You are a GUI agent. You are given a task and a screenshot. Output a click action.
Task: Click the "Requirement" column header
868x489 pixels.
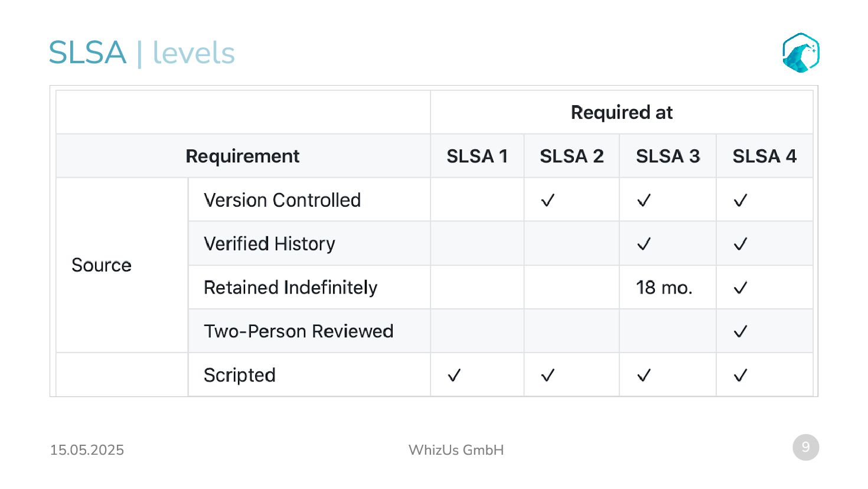point(242,156)
